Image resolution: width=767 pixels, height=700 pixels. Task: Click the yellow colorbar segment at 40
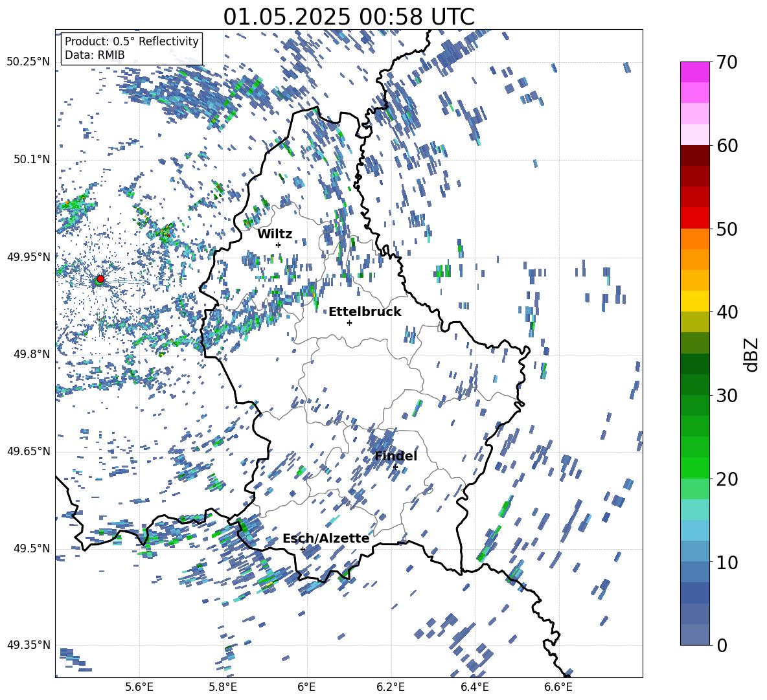[x=694, y=301]
